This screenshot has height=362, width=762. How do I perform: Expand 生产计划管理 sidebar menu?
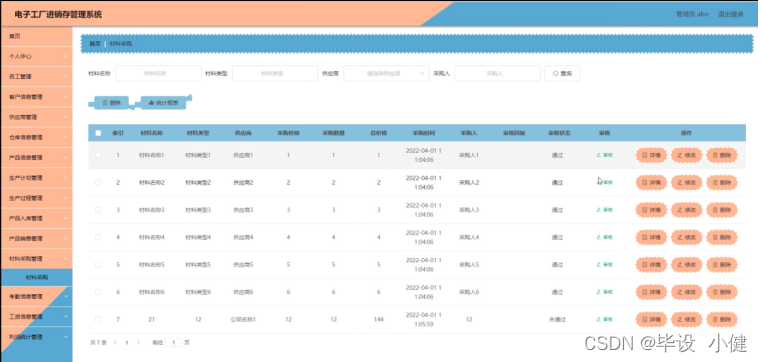point(36,178)
